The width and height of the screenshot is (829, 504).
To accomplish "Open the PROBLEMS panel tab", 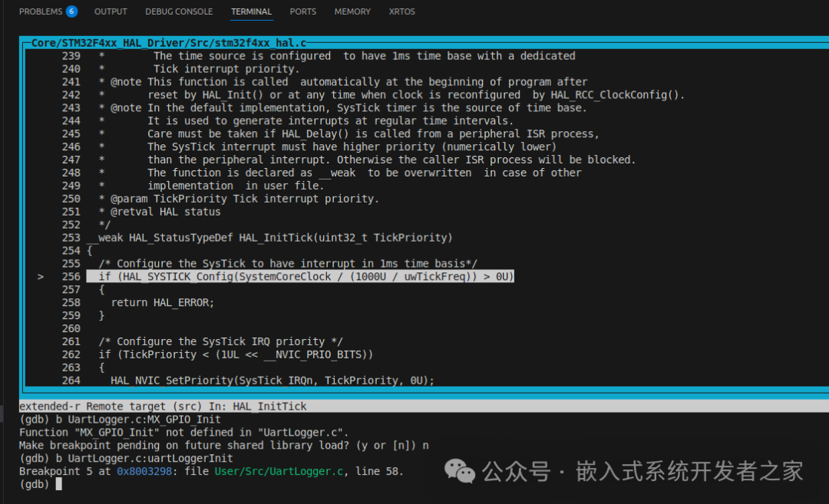I will tap(41, 11).
